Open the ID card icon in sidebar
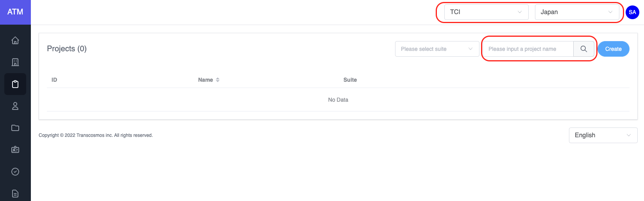This screenshot has width=644, height=201. pos(15,150)
